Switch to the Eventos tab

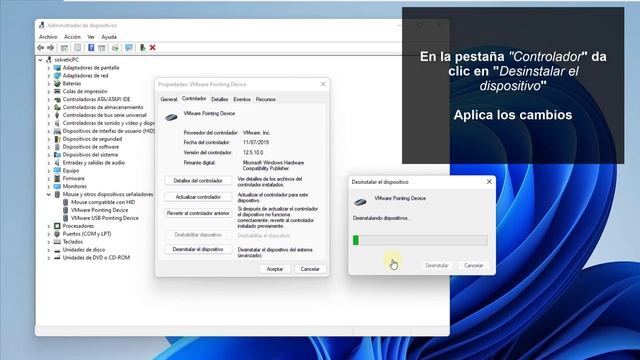tap(242, 99)
